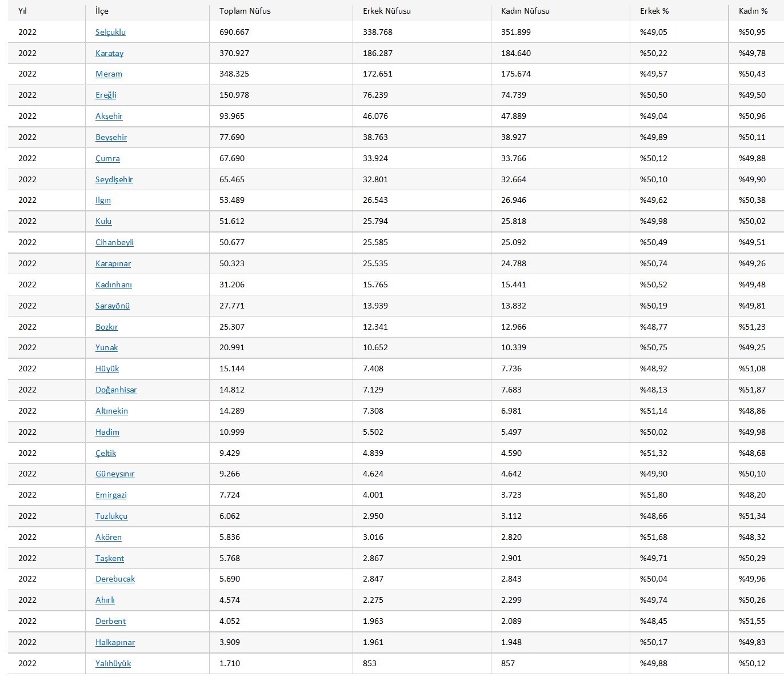Open the Selçuklu district link
The width and height of the screenshot is (784, 689).
point(110,32)
